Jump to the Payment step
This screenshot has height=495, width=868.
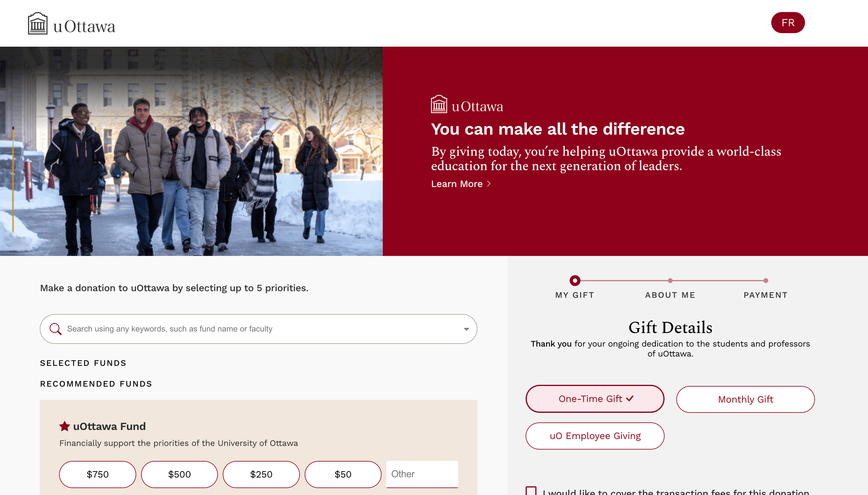coord(765,281)
